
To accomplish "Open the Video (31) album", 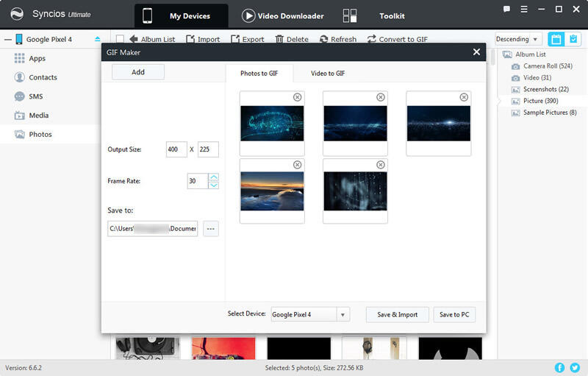I will [531, 78].
